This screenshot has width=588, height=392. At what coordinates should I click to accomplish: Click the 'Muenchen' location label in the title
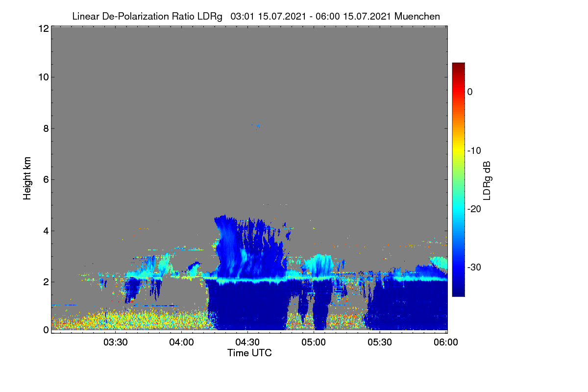click(417, 17)
